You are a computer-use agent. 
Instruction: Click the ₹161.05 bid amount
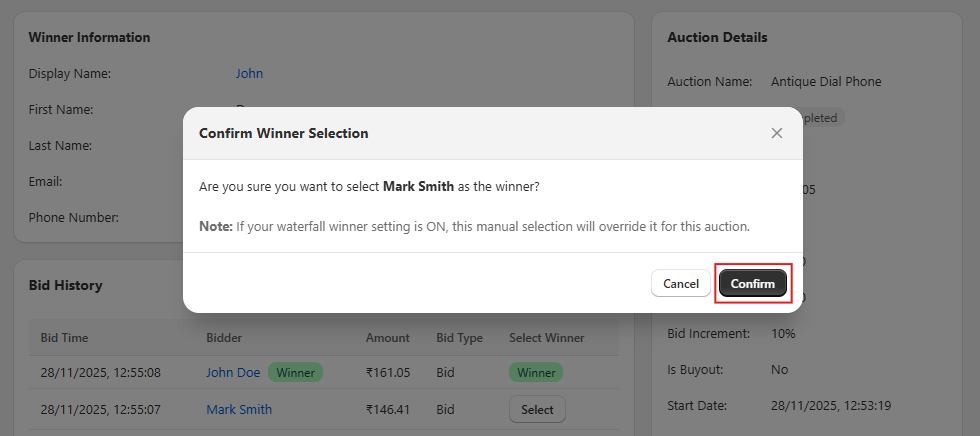click(389, 373)
